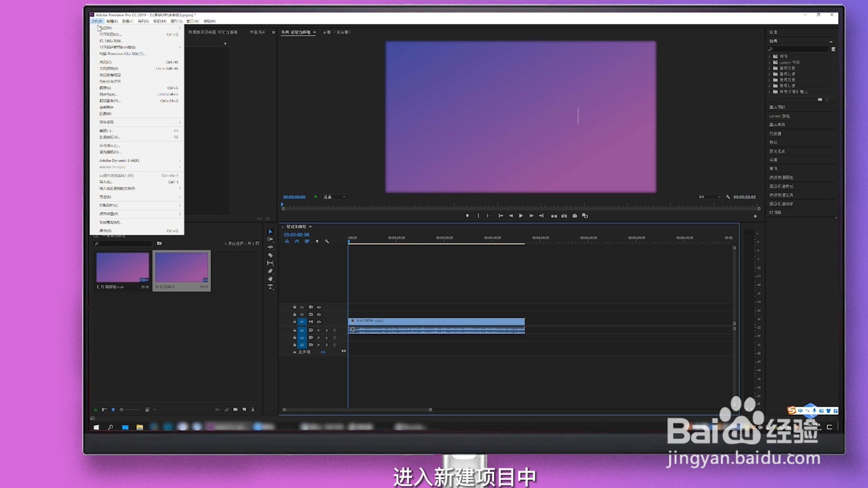
Task: Create a new bin in Project panel
Action: (x=235, y=409)
